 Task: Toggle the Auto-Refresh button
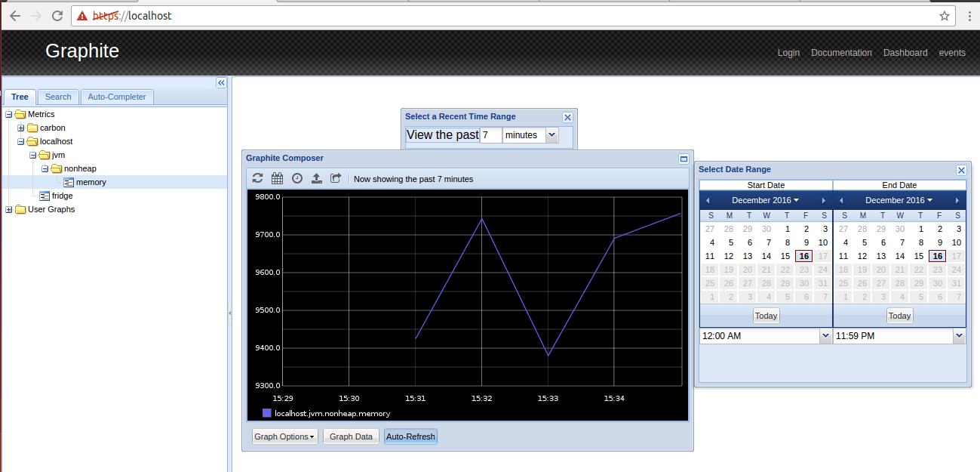click(410, 437)
